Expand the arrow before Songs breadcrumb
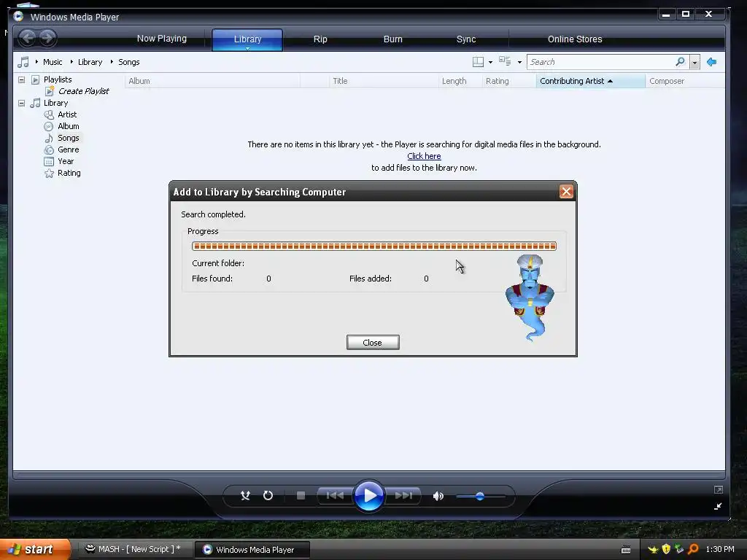Image resolution: width=747 pixels, height=560 pixels. click(x=112, y=62)
